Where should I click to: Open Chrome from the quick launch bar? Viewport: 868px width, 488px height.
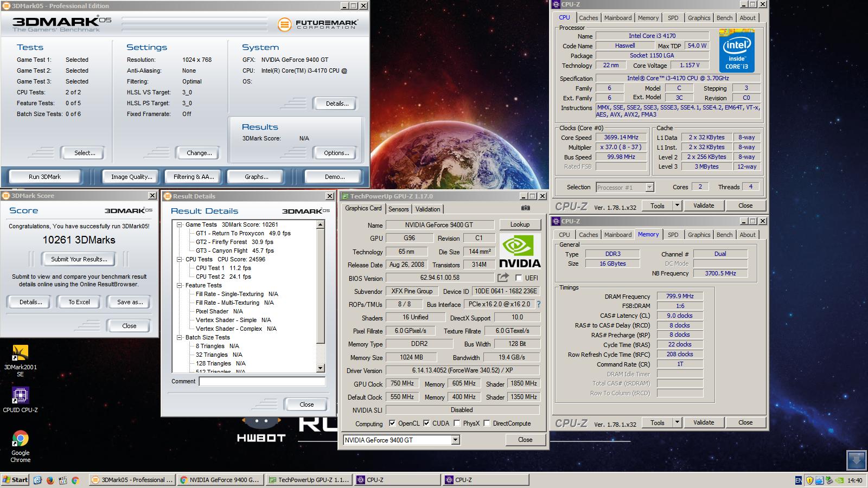(x=75, y=480)
